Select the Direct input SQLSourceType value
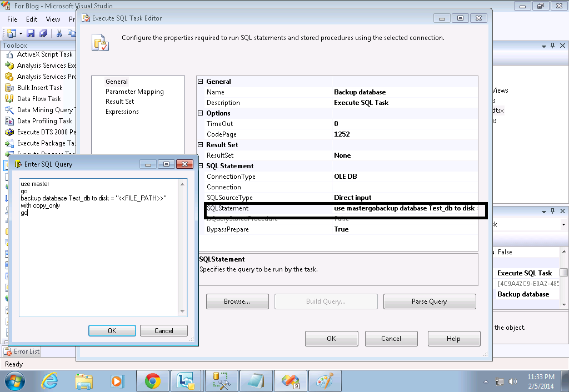 pos(353,198)
